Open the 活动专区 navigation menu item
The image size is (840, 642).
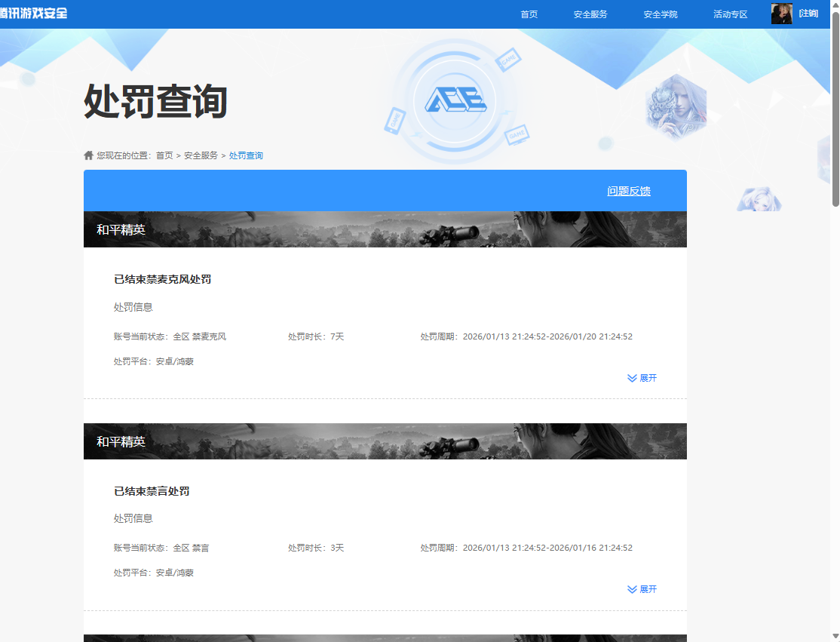point(730,14)
